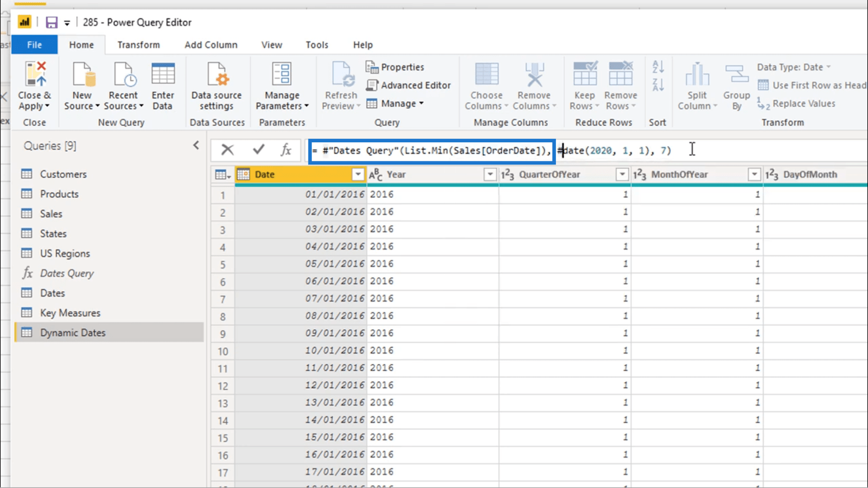Save using the title bar disk icon
Viewport: 868px width, 488px height.
click(52, 22)
